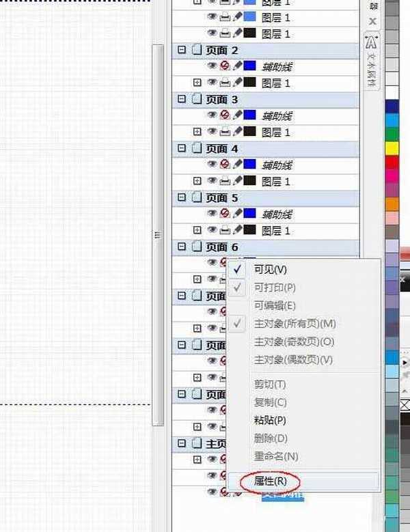This screenshot has width=410, height=532.
Task: Click the printer icon of 页面 2 图层 1
Action: pyautogui.click(x=225, y=83)
